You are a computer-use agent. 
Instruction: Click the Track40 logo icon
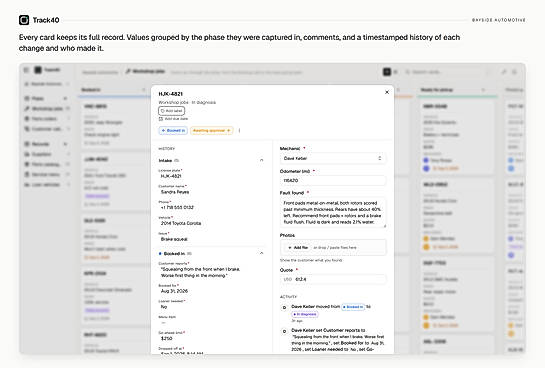pos(24,20)
